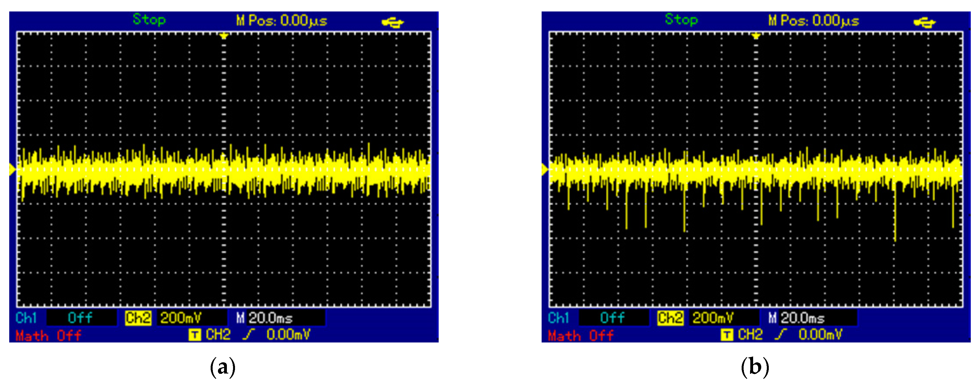Click the M 20.0ms timebase in screen (b)
The height and width of the screenshot is (385, 980).
pos(797,318)
